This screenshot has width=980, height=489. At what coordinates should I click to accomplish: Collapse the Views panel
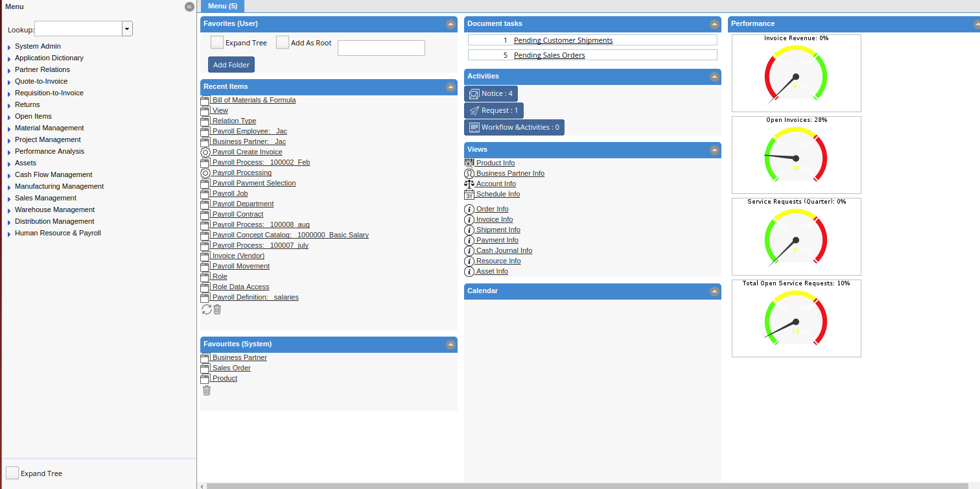(714, 150)
